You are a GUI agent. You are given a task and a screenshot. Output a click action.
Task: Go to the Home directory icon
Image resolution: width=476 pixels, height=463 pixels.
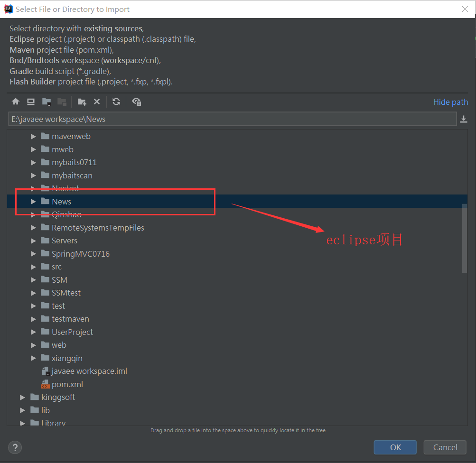(16, 102)
